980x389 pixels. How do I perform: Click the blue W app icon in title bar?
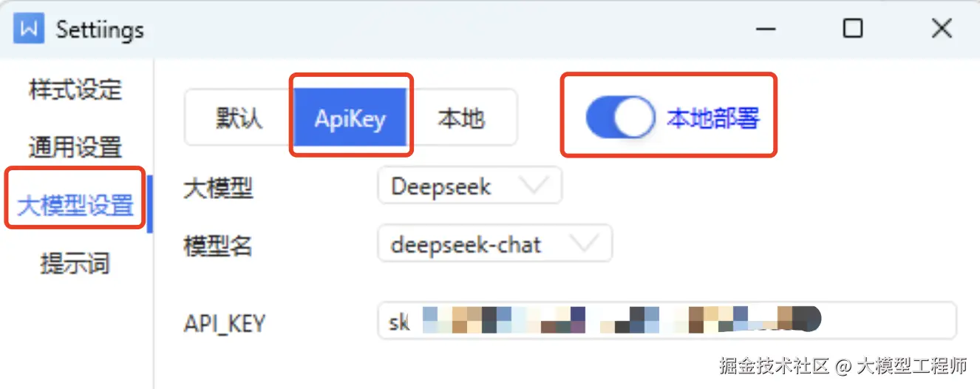point(29,30)
